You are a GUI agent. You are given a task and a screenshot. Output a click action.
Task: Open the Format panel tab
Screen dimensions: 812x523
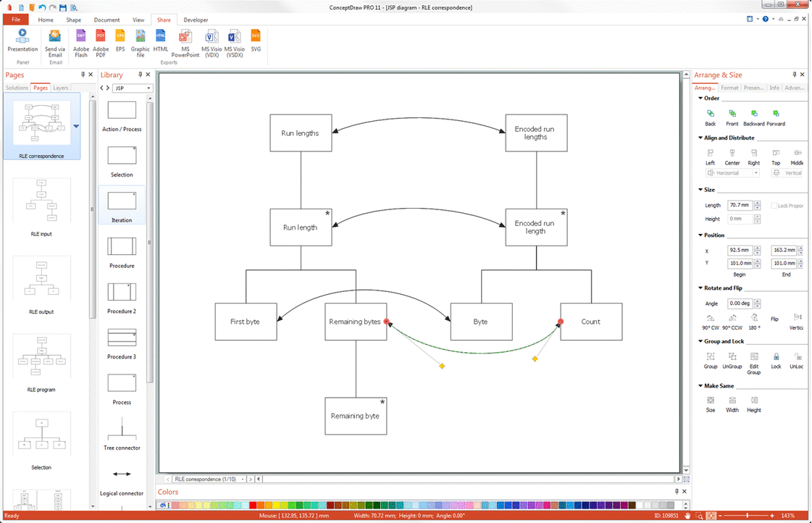[x=729, y=88]
